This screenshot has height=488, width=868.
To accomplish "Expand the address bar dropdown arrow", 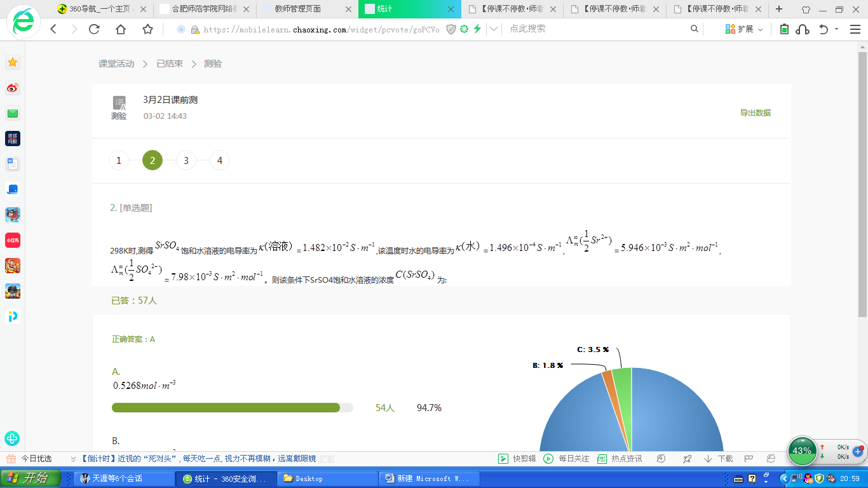I will coord(493,29).
